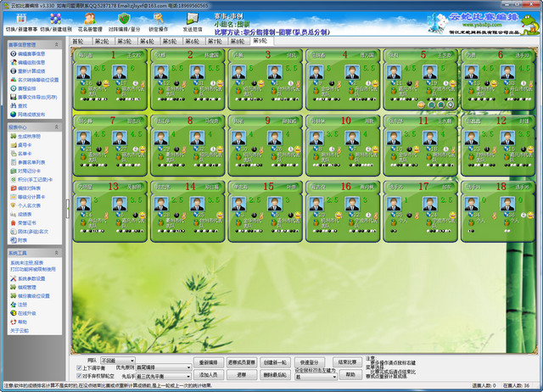
Task: Select match table 10 card
Action: pyautogui.click(x=343, y=145)
